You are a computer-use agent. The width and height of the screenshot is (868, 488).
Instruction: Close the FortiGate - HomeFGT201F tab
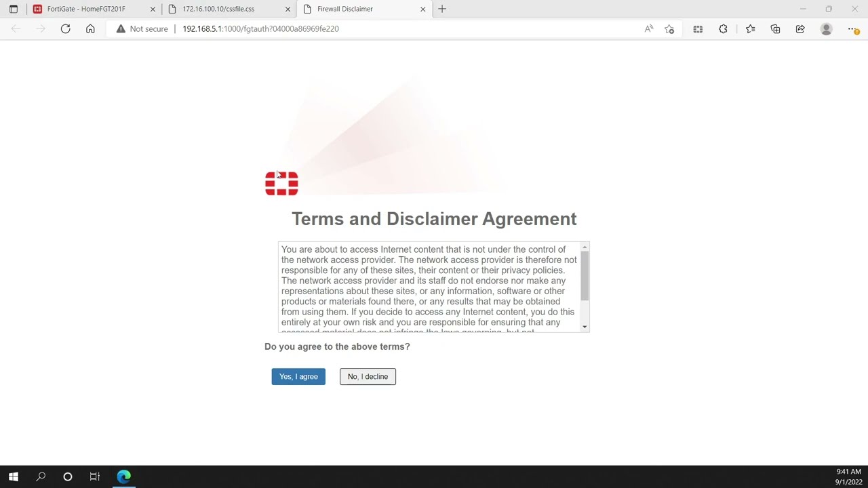click(153, 9)
